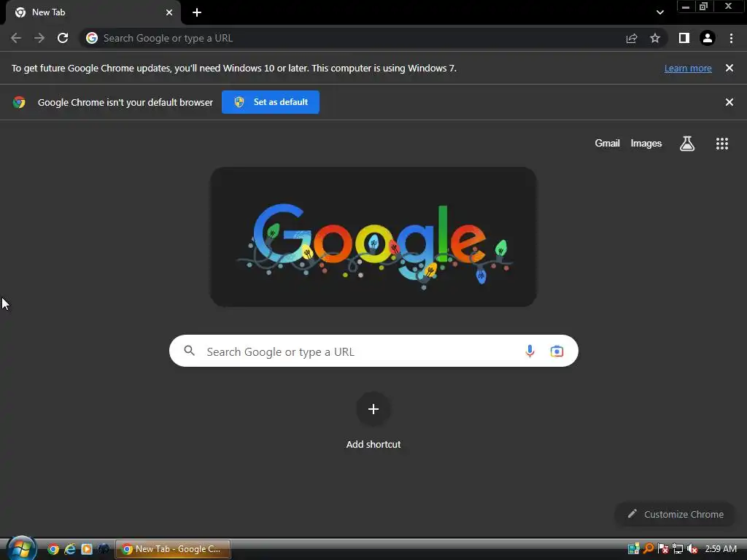The image size is (747, 560).
Task: Click the back navigation arrow
Action: (x=16, y=38)
